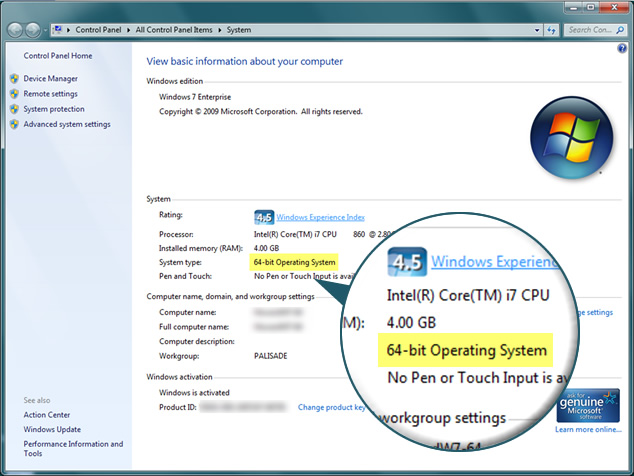Click the 4.00 GB installed memory value
This screenshot has width=634, height=476.
click(266, 248)
